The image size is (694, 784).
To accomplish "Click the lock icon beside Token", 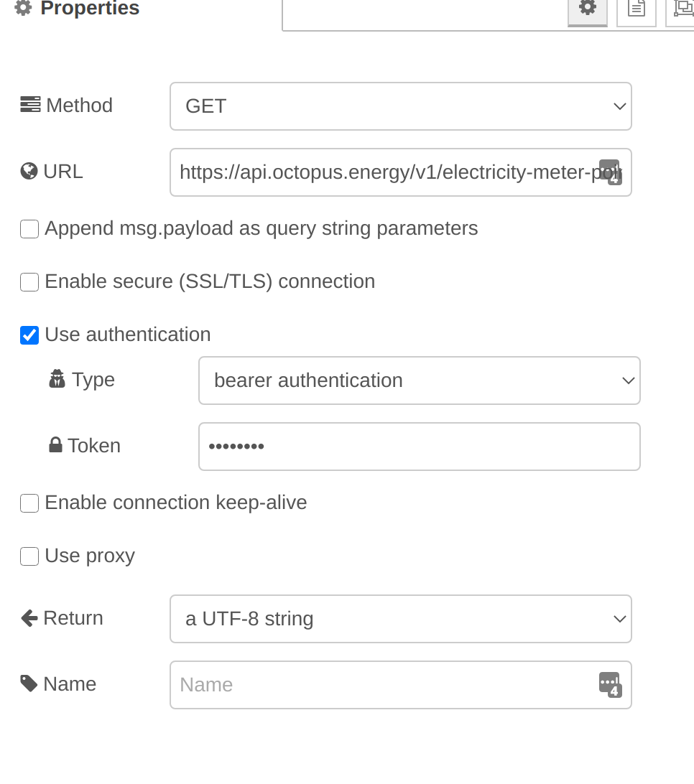I will [x=55, y=444].
